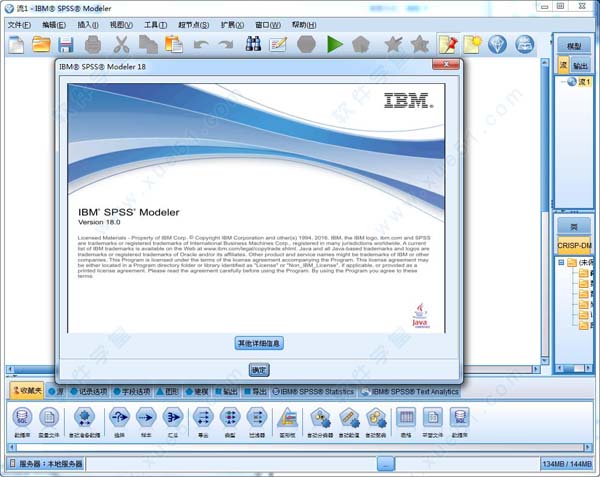The width and height of the screenshot is (600, 477).
Task: Create a new stream from toolbar
Action: (x=16, y=45)
